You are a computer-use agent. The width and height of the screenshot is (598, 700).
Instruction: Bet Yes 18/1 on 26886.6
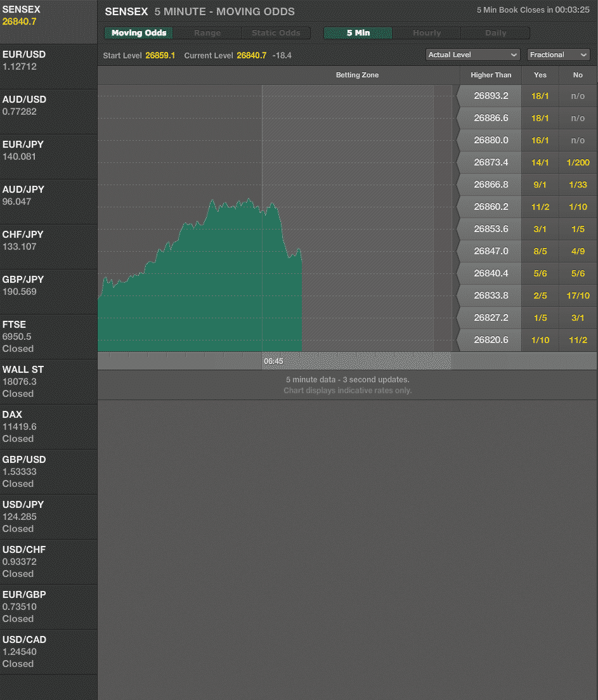pos(540,119)
